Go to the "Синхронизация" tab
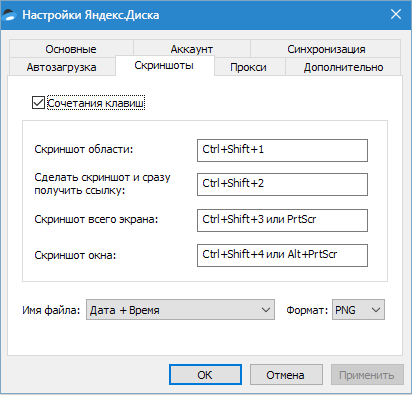This screenshot has height=395, width=412. coord(326,49)
